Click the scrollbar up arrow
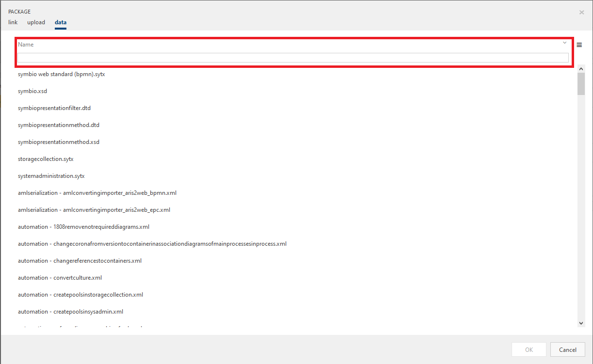Screen dimensions: 593x364 [x=581, y=69]
